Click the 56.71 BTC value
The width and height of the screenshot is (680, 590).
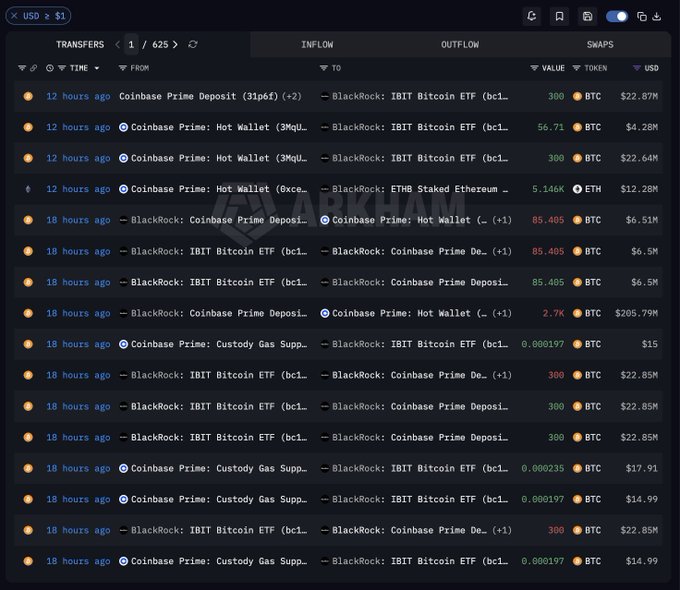pyautogui.click(x=551, y=128)
